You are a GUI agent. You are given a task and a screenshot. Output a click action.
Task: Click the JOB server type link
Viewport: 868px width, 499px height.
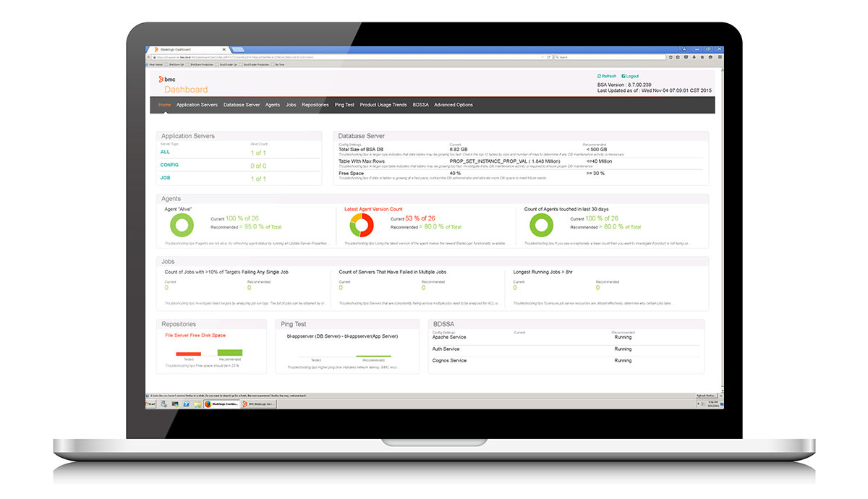click(165, 178)
